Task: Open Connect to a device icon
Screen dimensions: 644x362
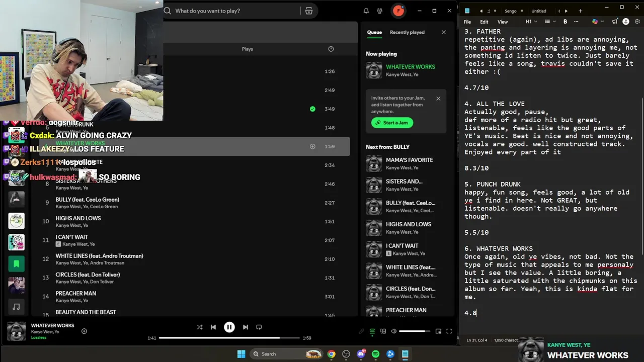Action: (383, 331)
